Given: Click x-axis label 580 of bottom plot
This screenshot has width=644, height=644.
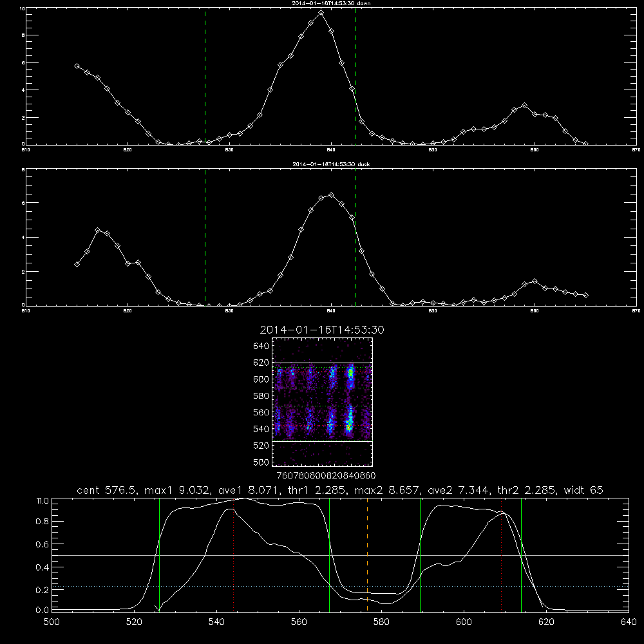Looking at the screenshot, I should pyautogui.click(x=381, y=621).
